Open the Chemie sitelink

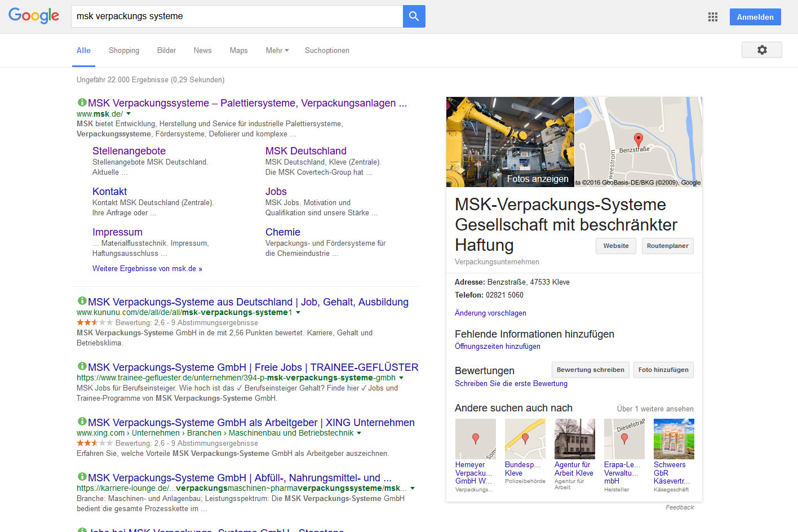(283, 232)
